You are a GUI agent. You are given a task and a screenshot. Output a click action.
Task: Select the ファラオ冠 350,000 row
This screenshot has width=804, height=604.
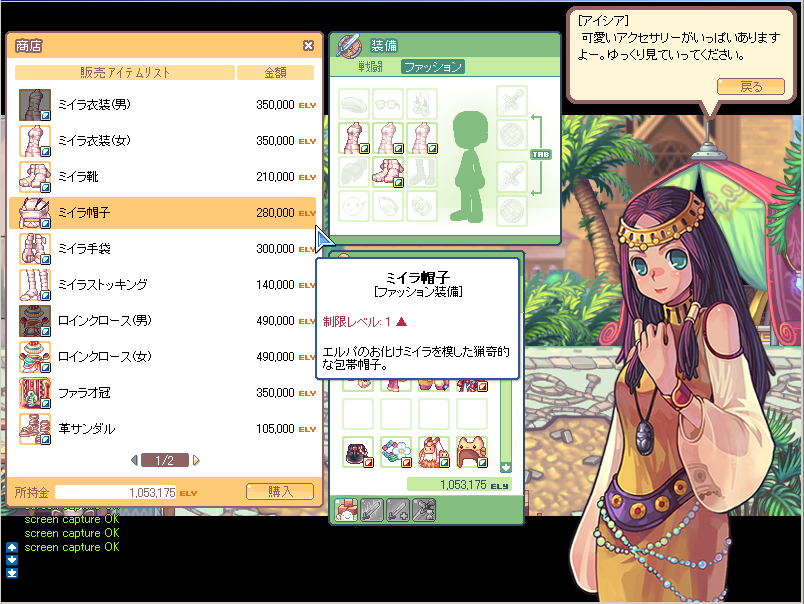tap(163, 393)
